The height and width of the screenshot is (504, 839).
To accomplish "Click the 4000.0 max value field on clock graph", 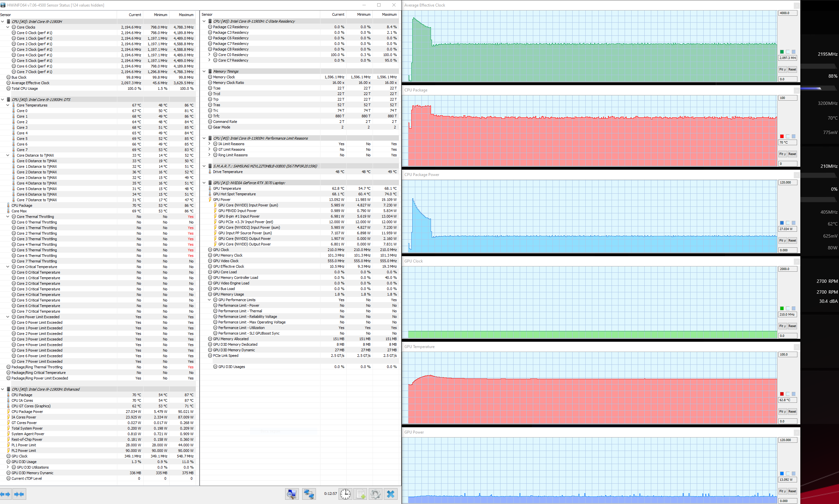I will coord(787,13).
